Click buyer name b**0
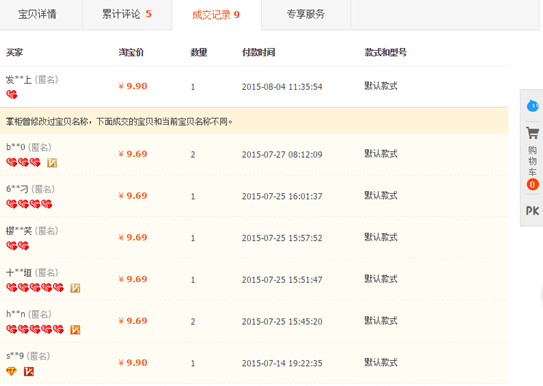Viewport: 543px width, 386px height. click(16, 147)
